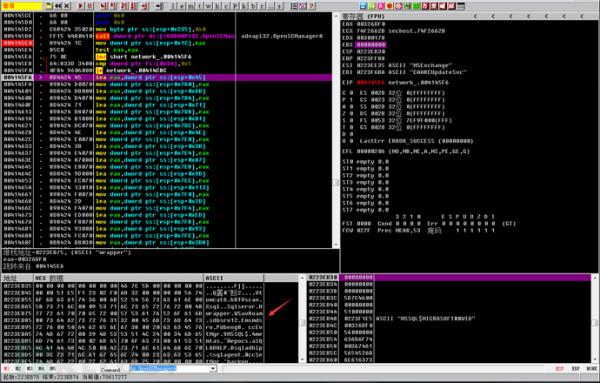Screen dimensions: 600x383
Task: Show the Memory map (m button)
Action: click(x=191, y=6)
